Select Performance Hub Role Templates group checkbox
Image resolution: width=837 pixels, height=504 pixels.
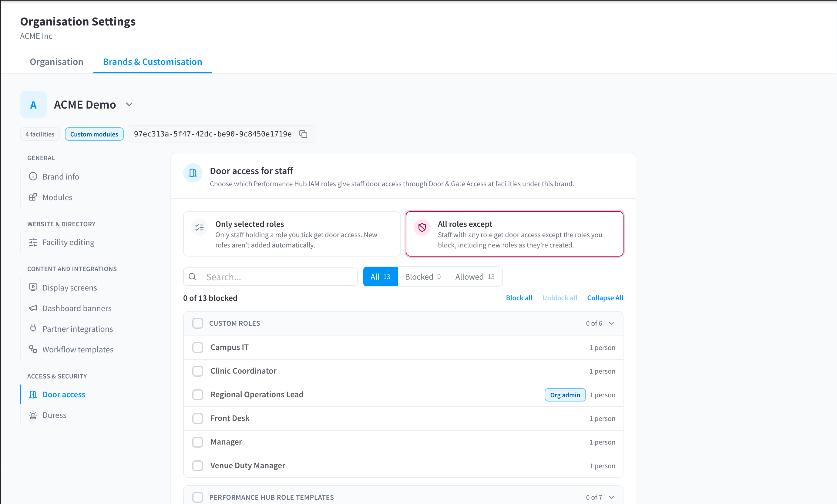(x=198, y=497)
